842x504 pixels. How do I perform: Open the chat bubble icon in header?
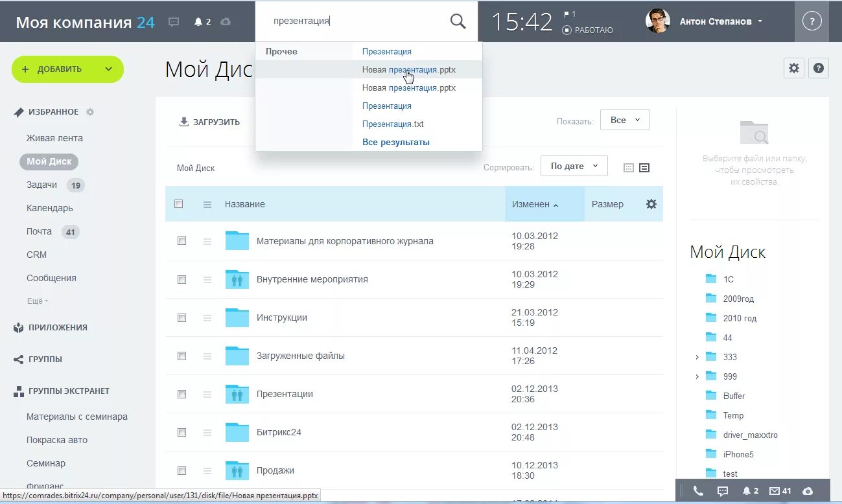(174, 21)
